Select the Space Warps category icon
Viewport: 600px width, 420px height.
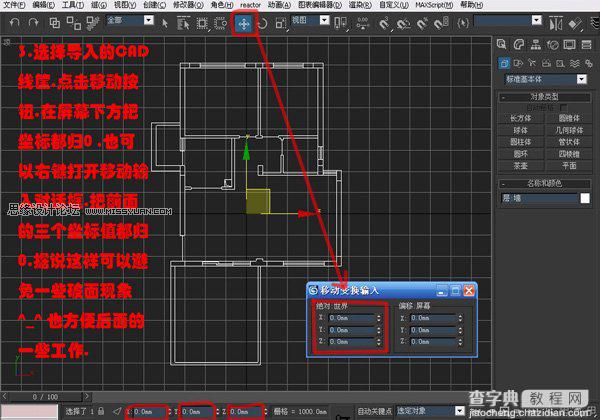(575, 63)
